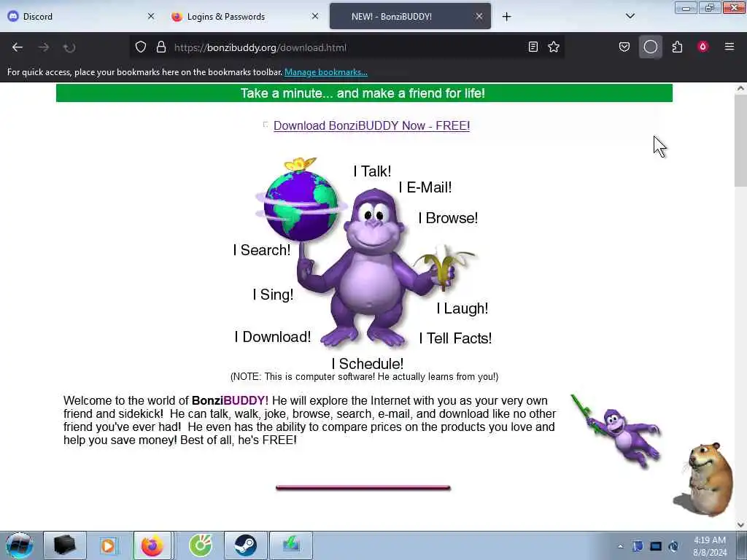Open the green circular taskbar app
747x560 pixels.
pos(201,545)
